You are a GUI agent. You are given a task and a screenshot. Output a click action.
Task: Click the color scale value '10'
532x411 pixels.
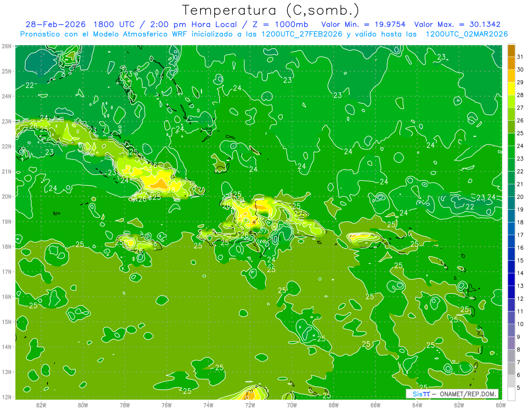(520, 324)
